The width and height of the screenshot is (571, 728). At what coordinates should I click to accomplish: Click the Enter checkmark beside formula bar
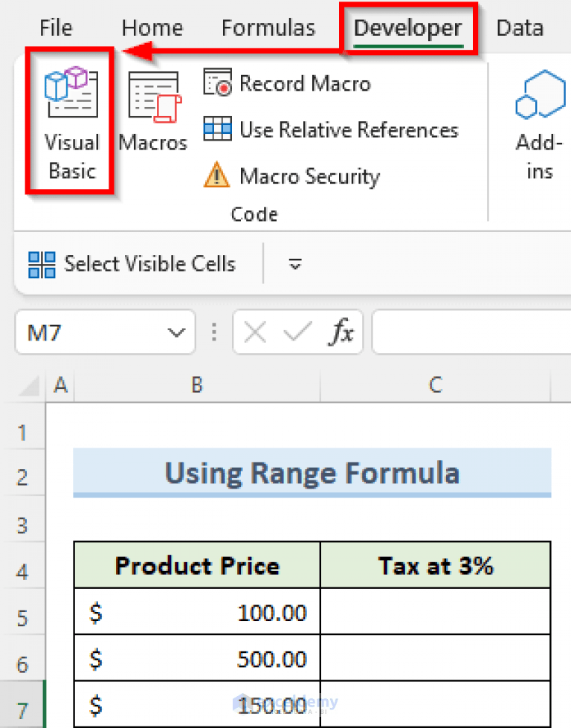(x=297, y=332)
